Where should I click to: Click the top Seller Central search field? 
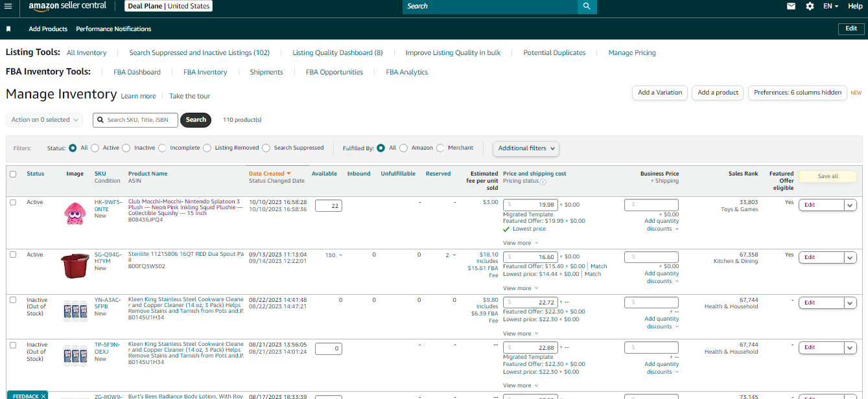click(490, 6)
